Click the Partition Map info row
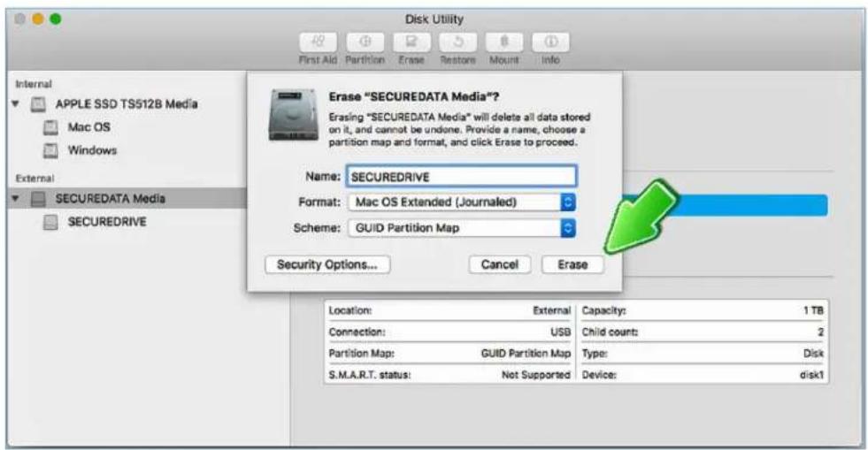 (x=449, y=354)
